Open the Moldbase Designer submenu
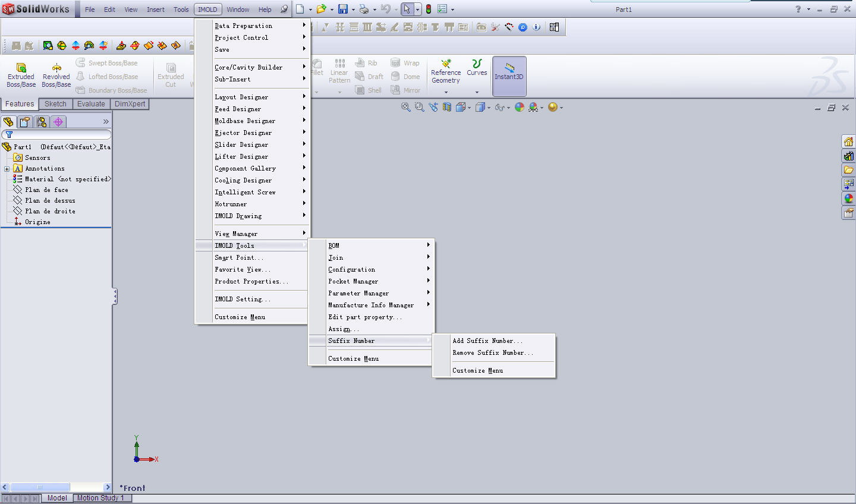The height and width of the screenshot is (504, 856). 253,121
